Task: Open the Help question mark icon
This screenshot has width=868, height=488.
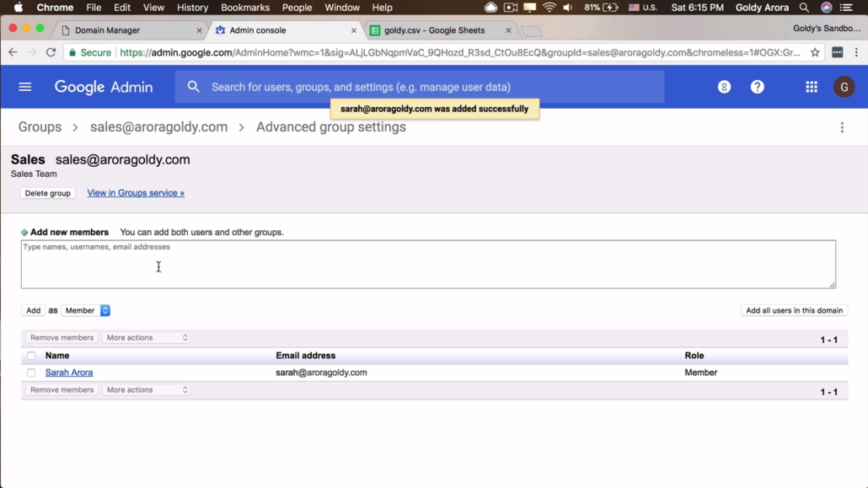Action: [758, 87]
